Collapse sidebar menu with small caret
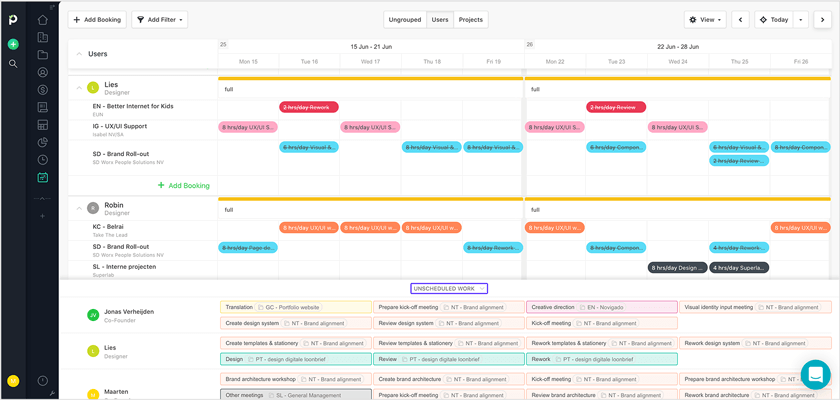 43,198
